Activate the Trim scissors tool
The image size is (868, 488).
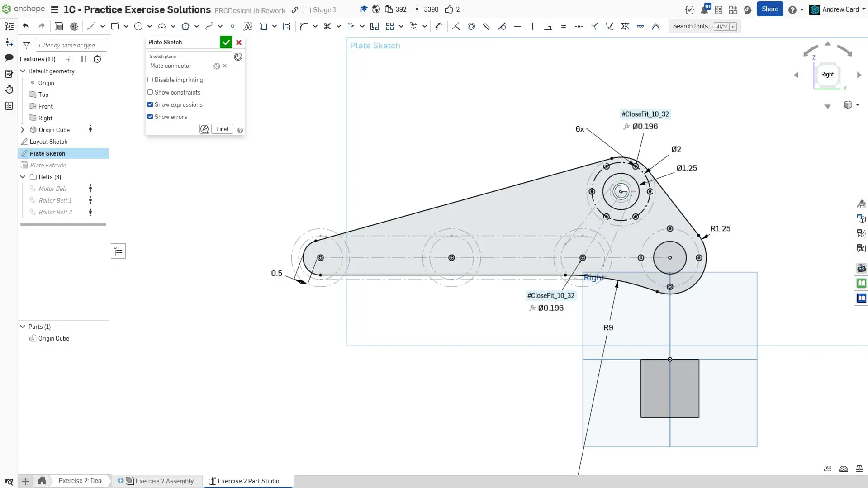[327, 26]
